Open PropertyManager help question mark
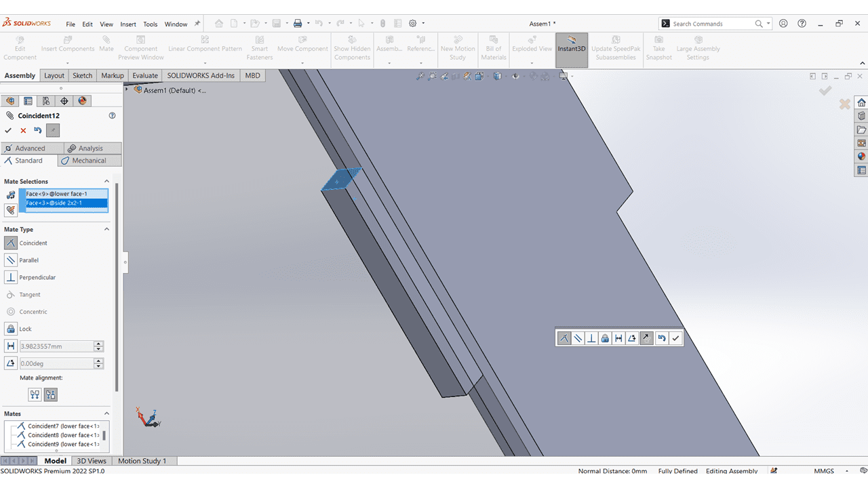The image size is (868, 488). (x=113, y=116)
